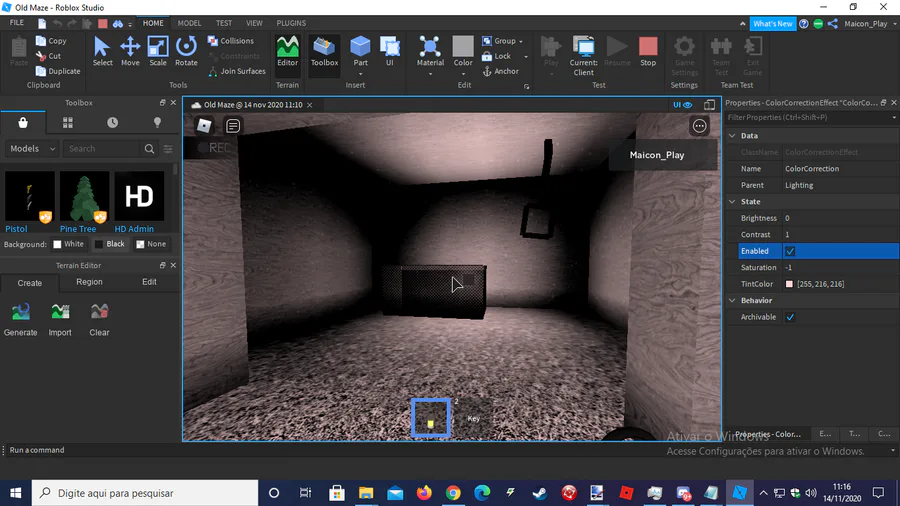This screenshot has height=506, width=900.
Task: Open Toolbox inventory grid tab
Action: [x=68, y=122]
